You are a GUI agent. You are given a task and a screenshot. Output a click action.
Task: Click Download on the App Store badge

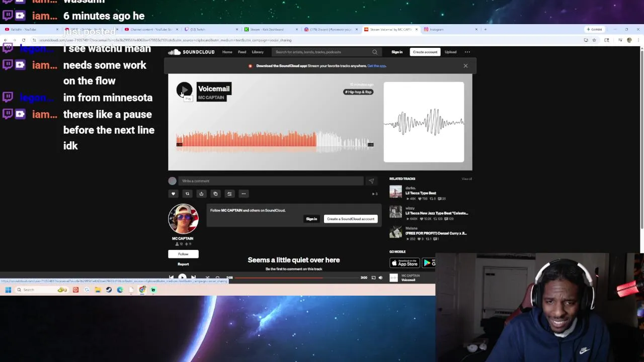coord(405,263)
